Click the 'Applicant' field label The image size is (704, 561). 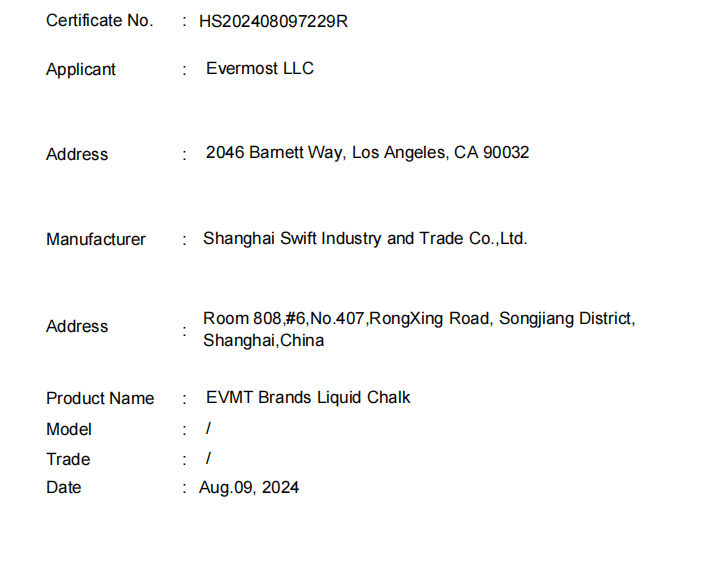click(x=81, y=69)
